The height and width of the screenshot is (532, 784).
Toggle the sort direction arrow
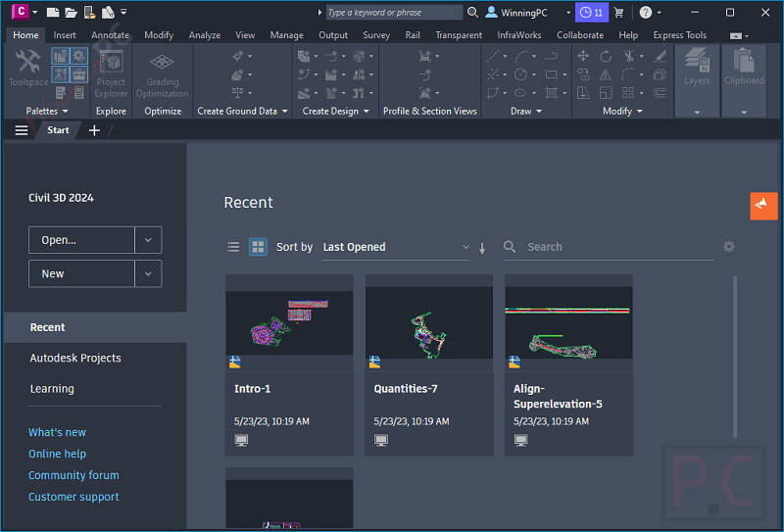pyautogui.click(x=482, y=248)
